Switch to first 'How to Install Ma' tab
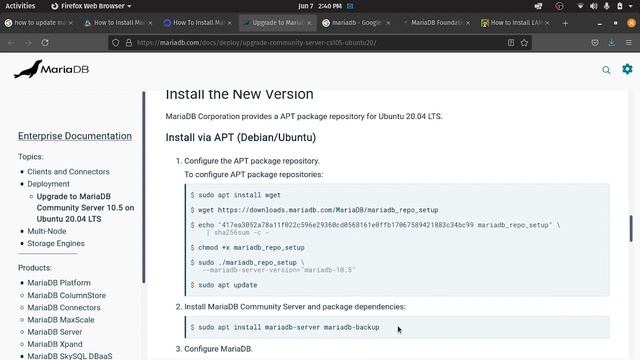640x360 pixels. (x=118, y=23)
